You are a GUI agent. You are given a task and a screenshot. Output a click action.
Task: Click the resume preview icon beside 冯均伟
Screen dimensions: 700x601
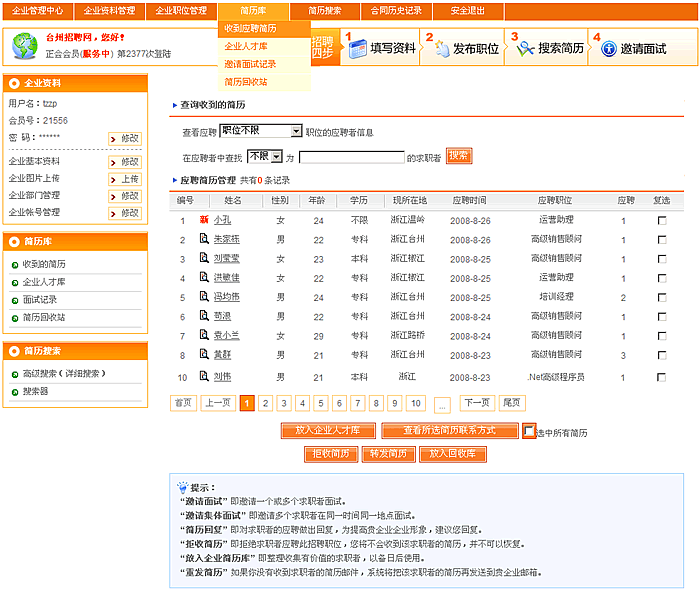[204, 297]
